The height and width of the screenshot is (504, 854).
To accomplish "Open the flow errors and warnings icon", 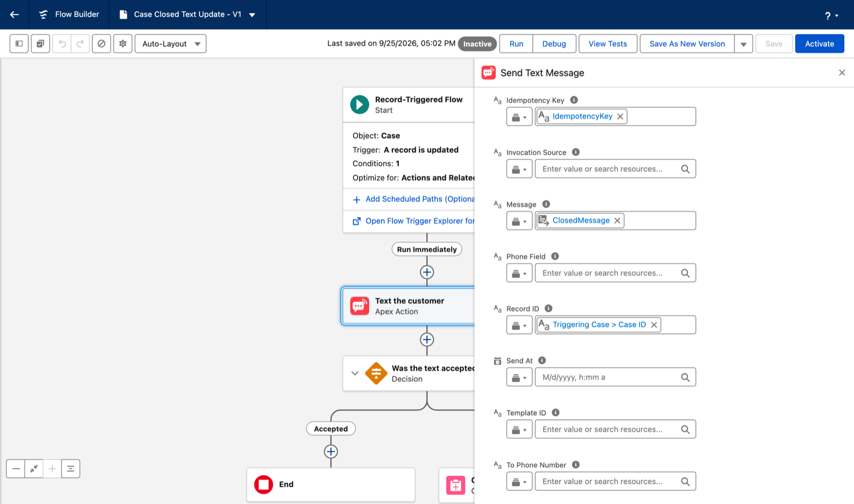I will point(101,44).
